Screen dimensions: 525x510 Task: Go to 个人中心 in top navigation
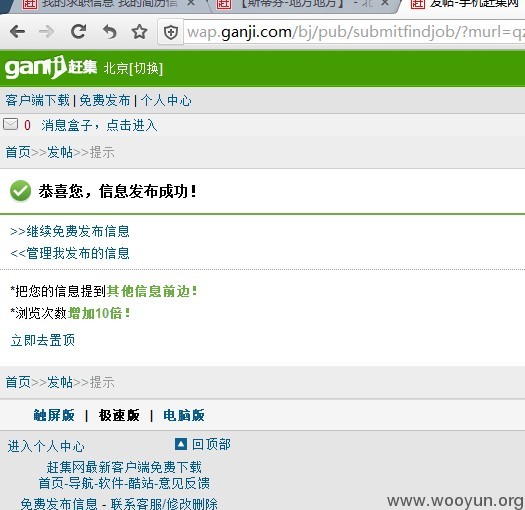(x=166, y=100)
